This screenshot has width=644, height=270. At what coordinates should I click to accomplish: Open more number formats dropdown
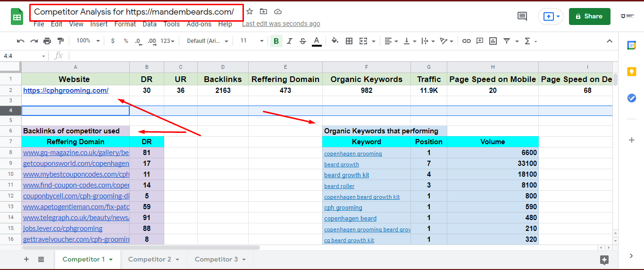click(x=167, y=41)
